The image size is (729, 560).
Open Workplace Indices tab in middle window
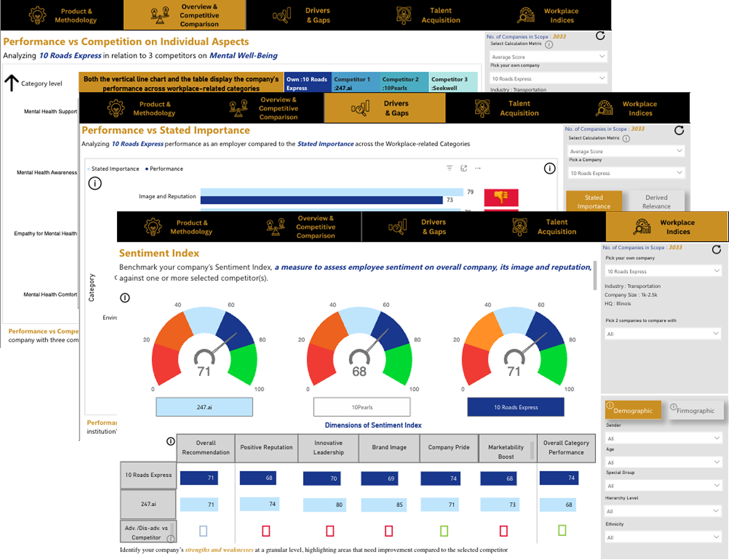pyautogui.click(x=628, y=108)
